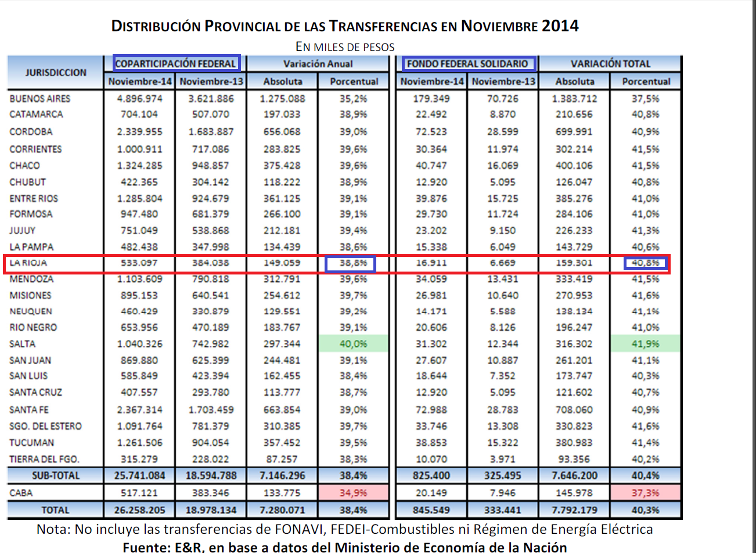Click the red-highlighted 34,9% cell for CABA
Screen dimensions: 756x553
click(x=353, y=493)
